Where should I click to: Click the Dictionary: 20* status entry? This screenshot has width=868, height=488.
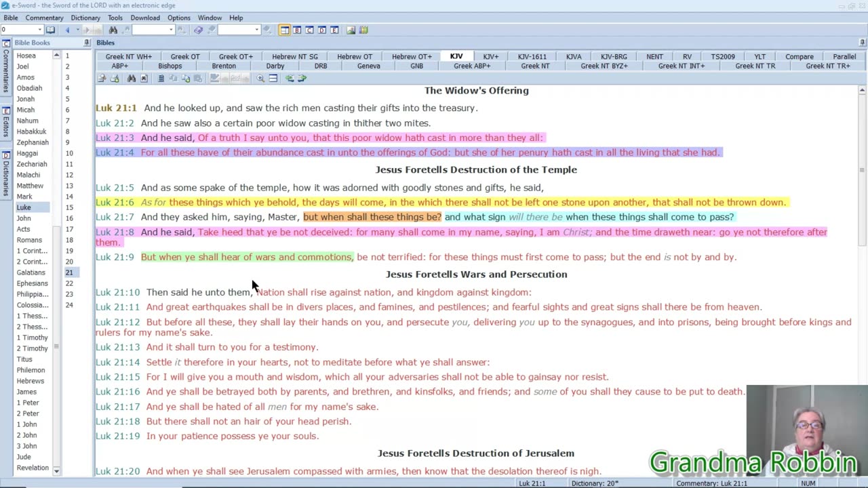click(595, 483)
